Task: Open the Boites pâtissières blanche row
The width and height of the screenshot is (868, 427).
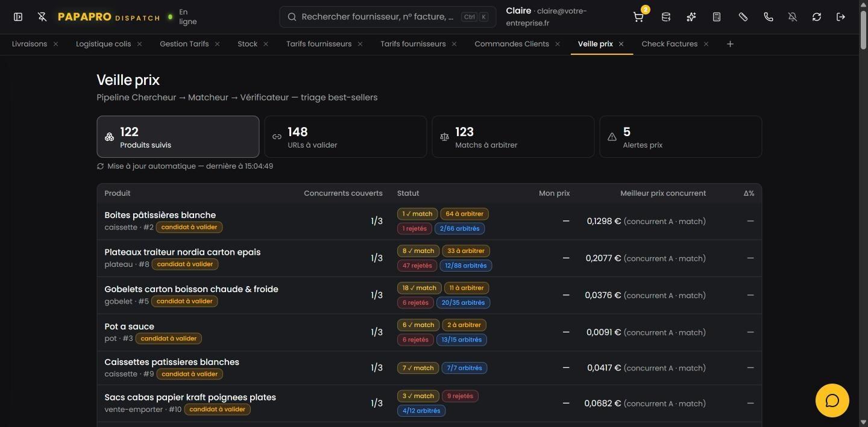Action: (429, 221)
